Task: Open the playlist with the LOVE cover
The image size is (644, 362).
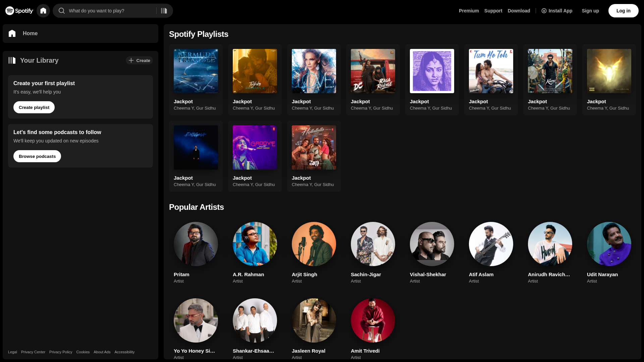Action: (314, 80)
